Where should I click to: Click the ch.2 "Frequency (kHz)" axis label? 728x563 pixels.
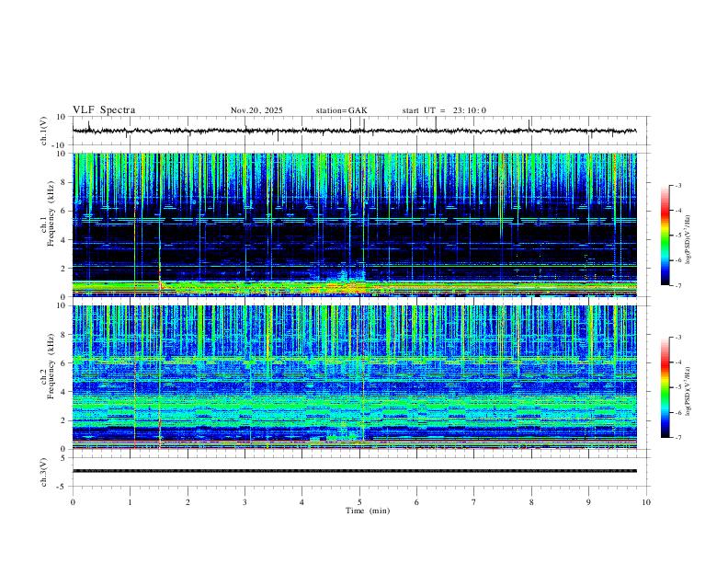point(51,366)
